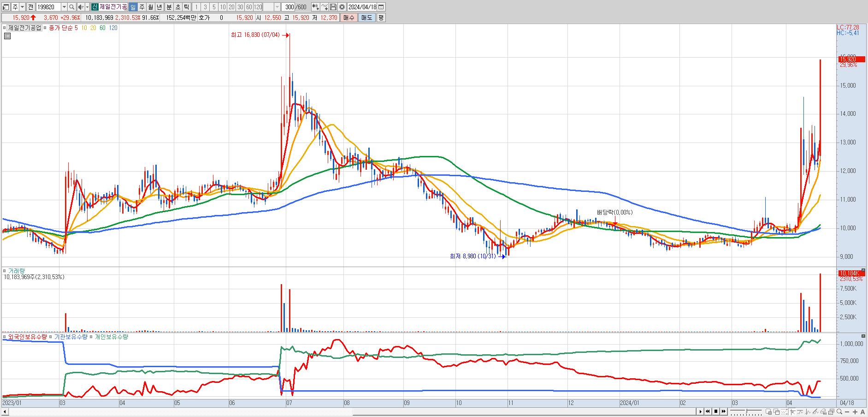Screen dimensions: 868x417
Task: Open chart settings gear icon
Action: pyautogui.click(x=342, y=7)
